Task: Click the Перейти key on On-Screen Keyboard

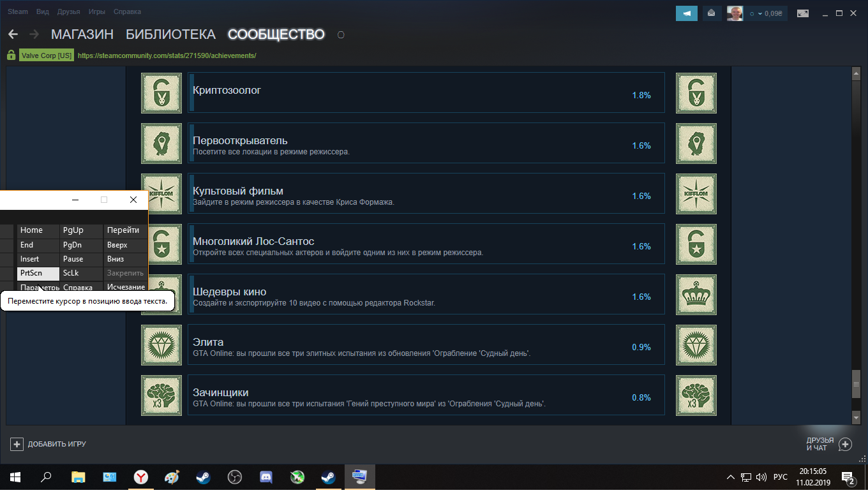Action: [x=126, y=230]
